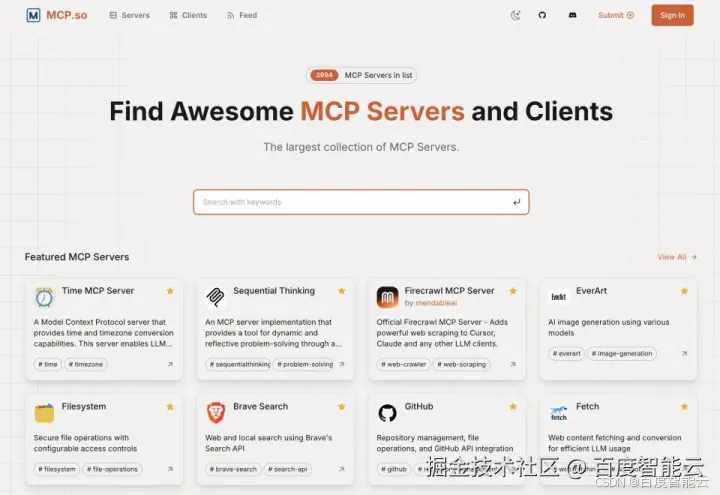Click star on Time MCP Server card
Image resolution: width=720 pixels, height=495 pixels.
point(170,291)
